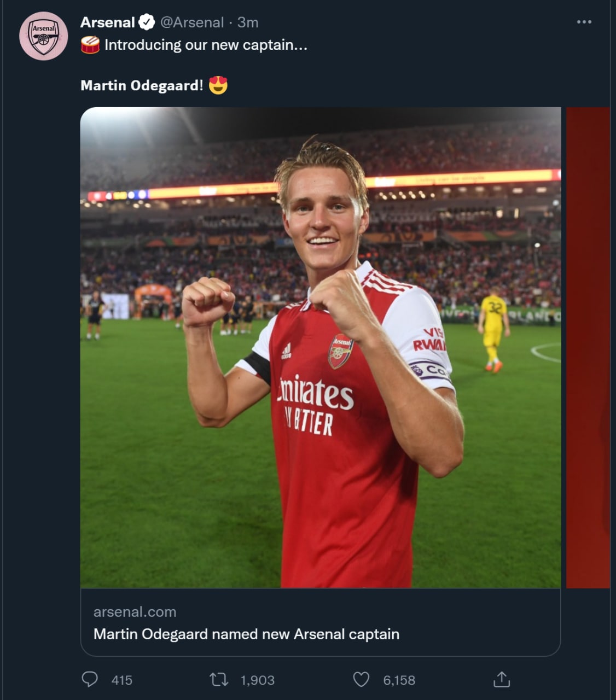Click the "Introducing our new captain..." tweet text
The width and height of the screenshot is (616, 700).
206,45
